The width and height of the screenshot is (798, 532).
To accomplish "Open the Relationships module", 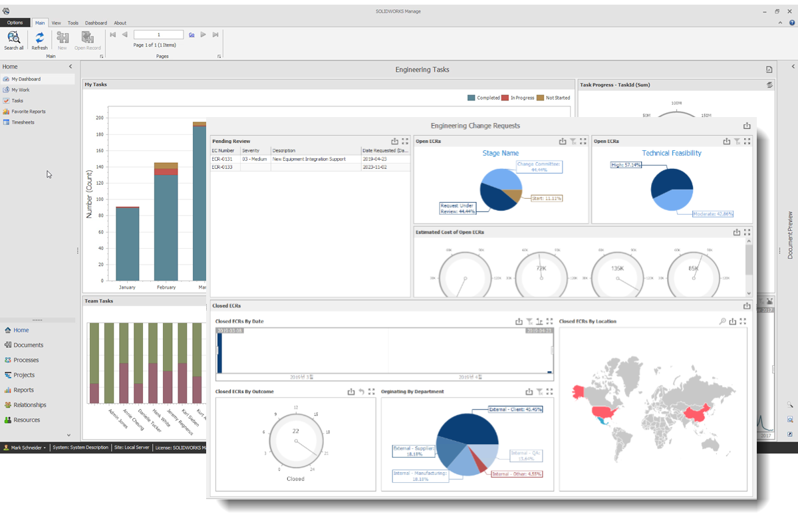I will tap(25, 405).
